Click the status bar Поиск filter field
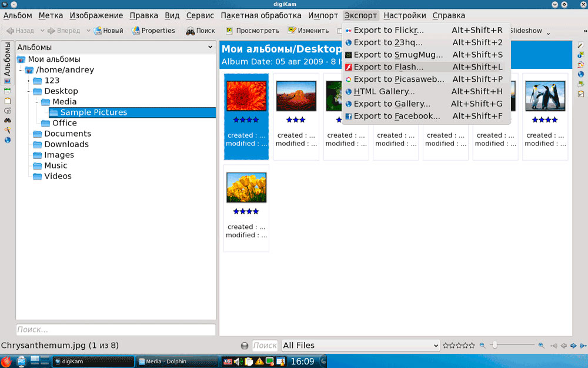 click(265, 346)
